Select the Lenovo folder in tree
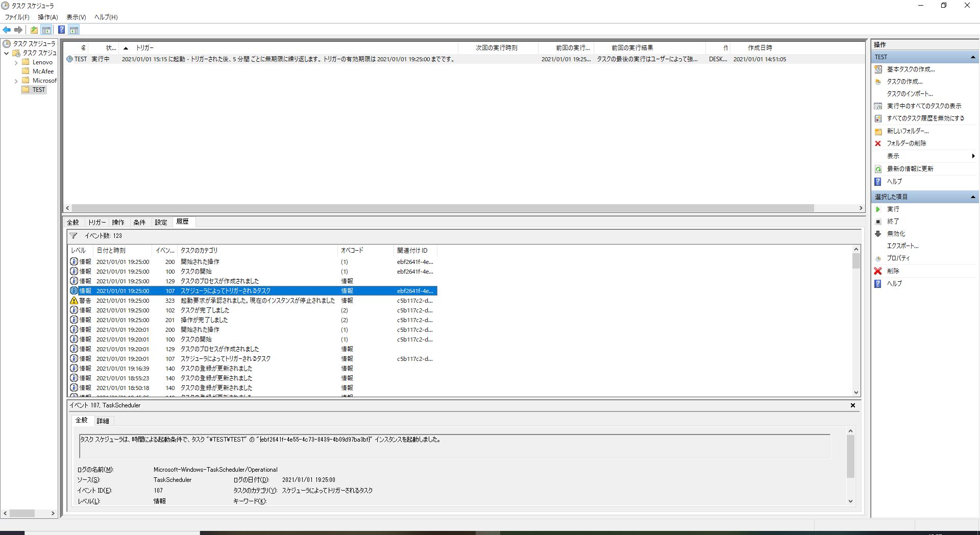 42,62
